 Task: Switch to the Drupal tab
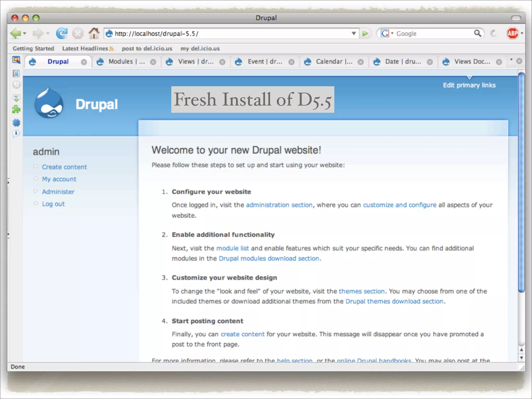pyautogui.click(x=58, y=62)
